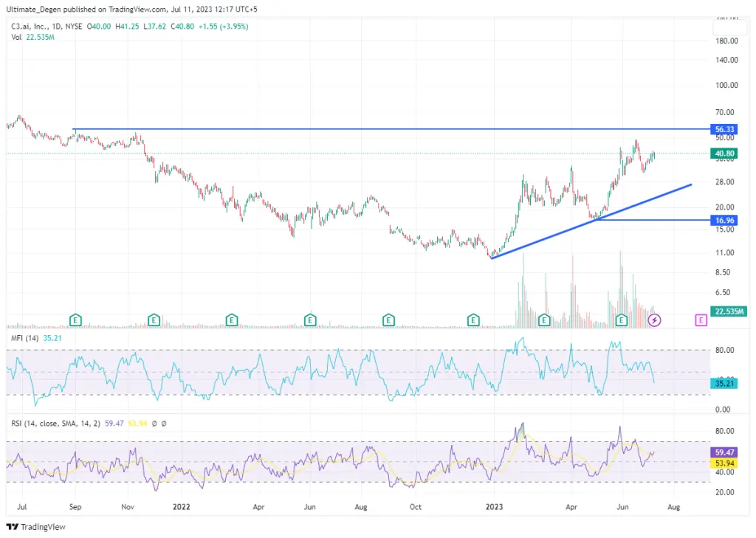Click the 70.00 price scale label
The width and height of the screenshot is (756, 538).
tap(725, 112)
